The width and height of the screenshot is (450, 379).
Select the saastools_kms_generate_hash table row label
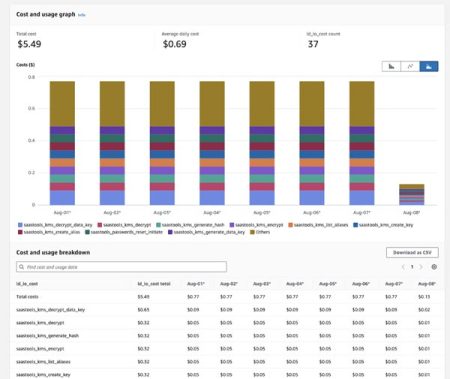coord(47,336)
